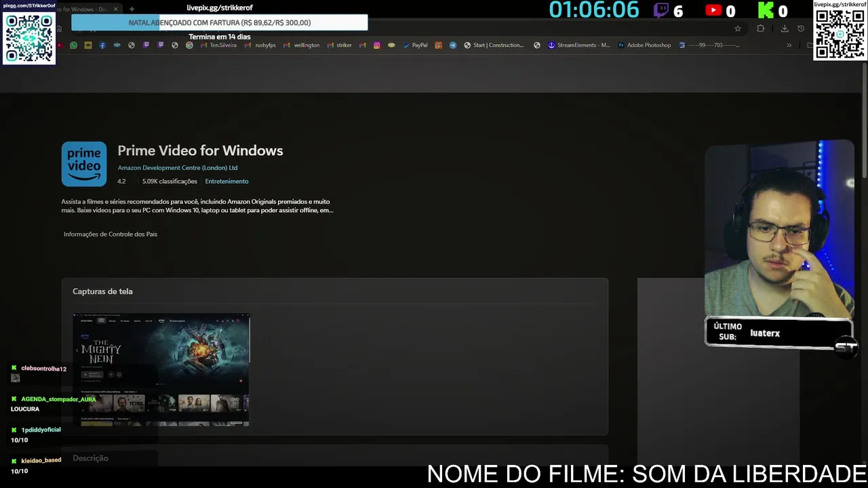Screen dimensions: 868x488
Task: Click the Prime Video for Windows title
Action: 200,150
